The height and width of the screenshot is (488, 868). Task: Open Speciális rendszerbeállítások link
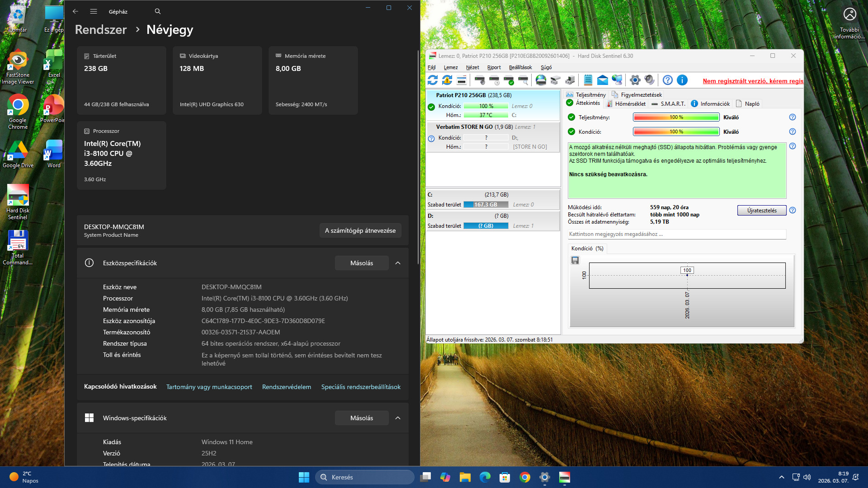pos(361,387)
